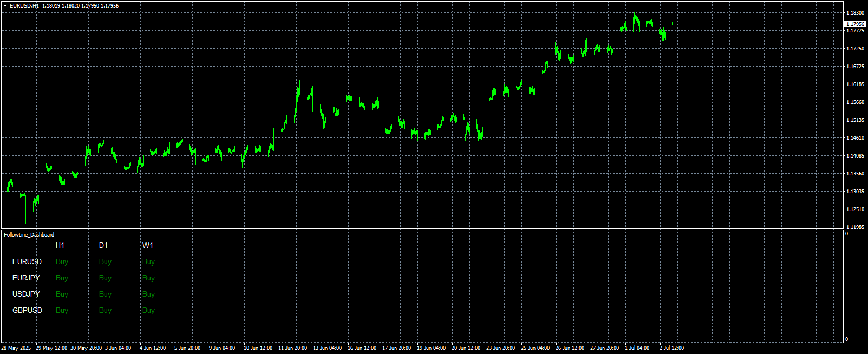Click the 29 May 12:00 time label
This screenshot has height=354, width=868.
pos(51,348)
